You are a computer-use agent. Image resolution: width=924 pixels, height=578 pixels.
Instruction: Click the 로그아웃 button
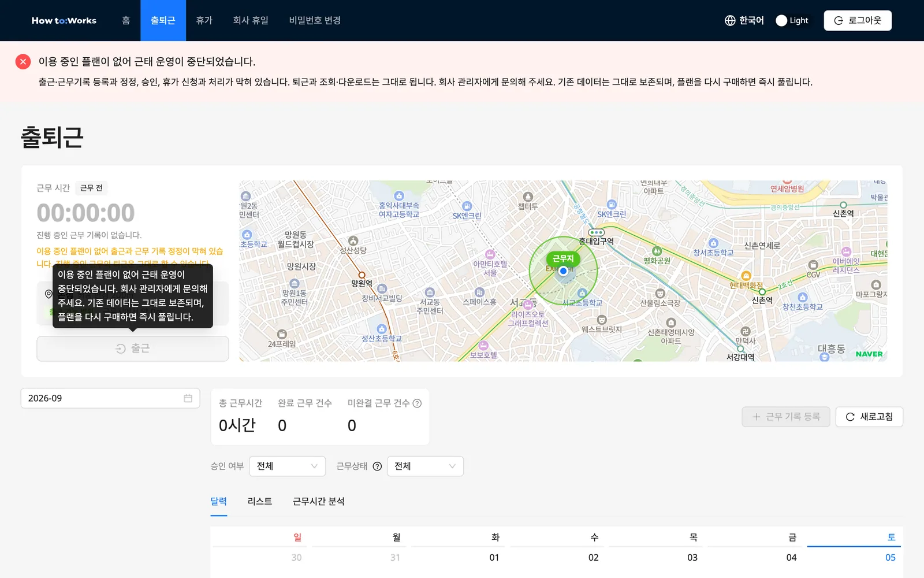click(858, 20)
